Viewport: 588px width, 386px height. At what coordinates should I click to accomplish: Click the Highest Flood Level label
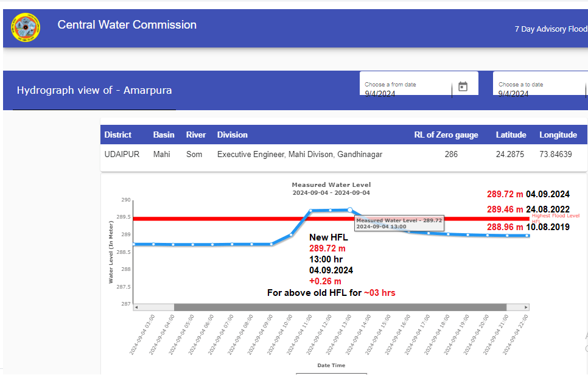click(555, 216)
